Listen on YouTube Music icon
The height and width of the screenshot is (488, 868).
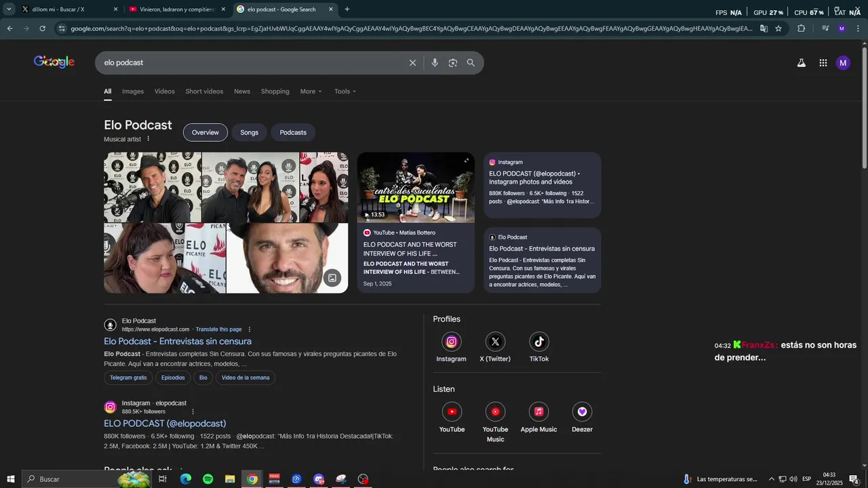(495, 411)
